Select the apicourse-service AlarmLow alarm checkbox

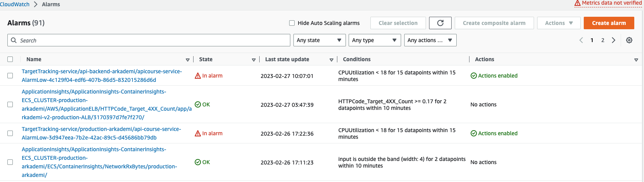[10, 76]
